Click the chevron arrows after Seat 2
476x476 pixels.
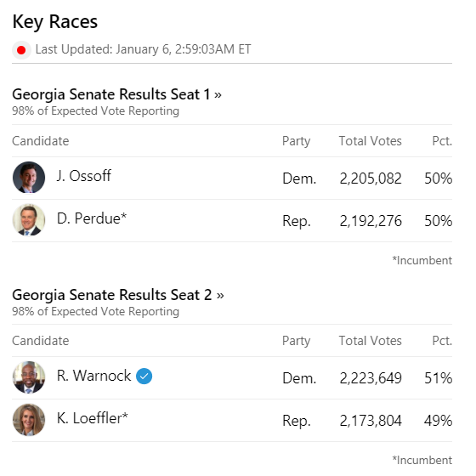click(220, 296)
